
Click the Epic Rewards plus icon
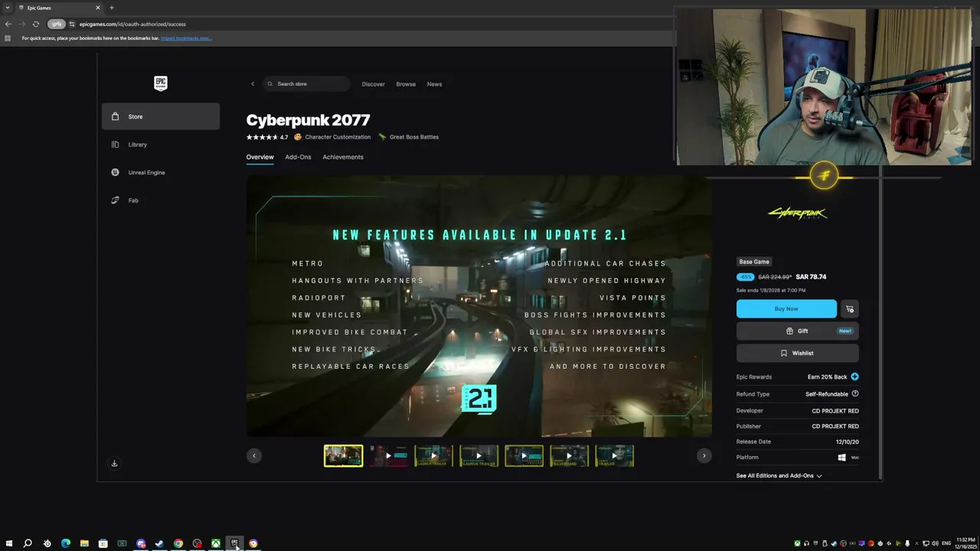click(854, 377)
